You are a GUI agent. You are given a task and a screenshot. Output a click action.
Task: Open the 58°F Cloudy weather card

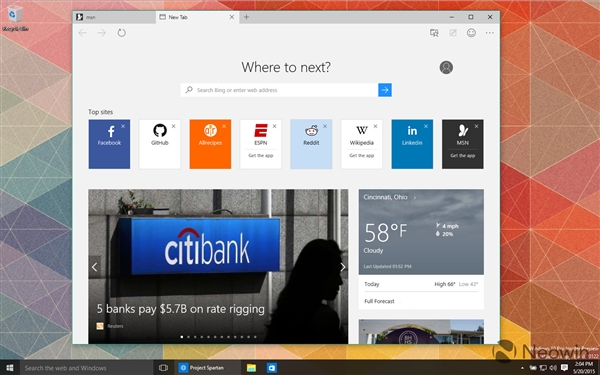(x=421, y=232)
